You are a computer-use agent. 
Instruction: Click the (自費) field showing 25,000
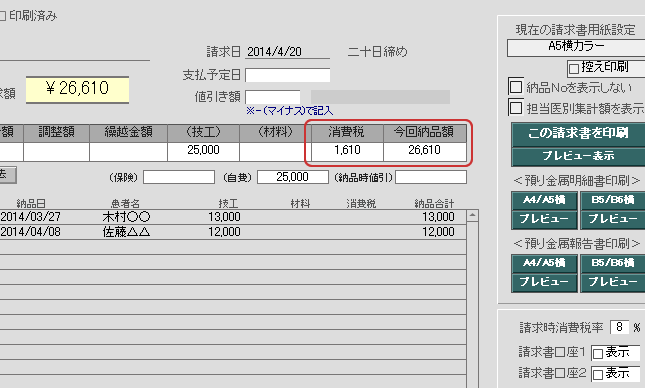coord(293,177)
